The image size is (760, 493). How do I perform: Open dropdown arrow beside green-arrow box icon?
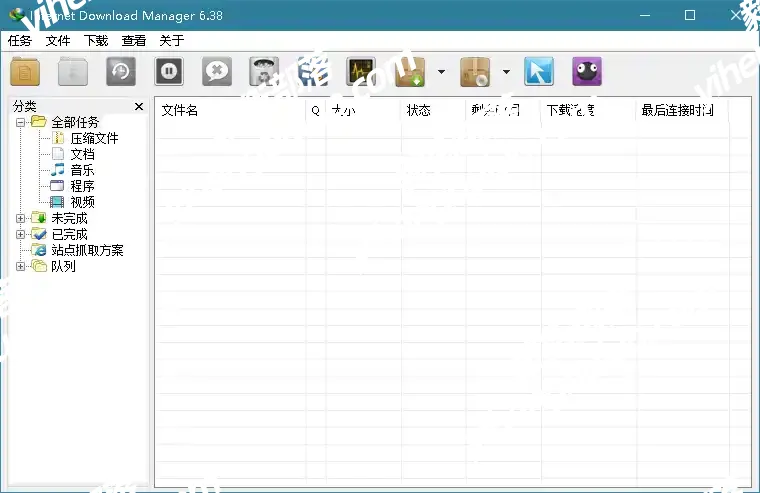442,72
